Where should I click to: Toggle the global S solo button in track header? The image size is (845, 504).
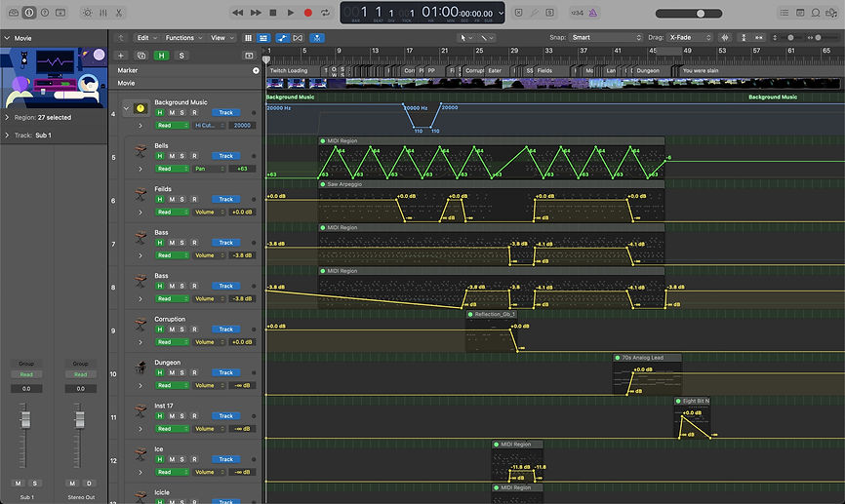181,56
